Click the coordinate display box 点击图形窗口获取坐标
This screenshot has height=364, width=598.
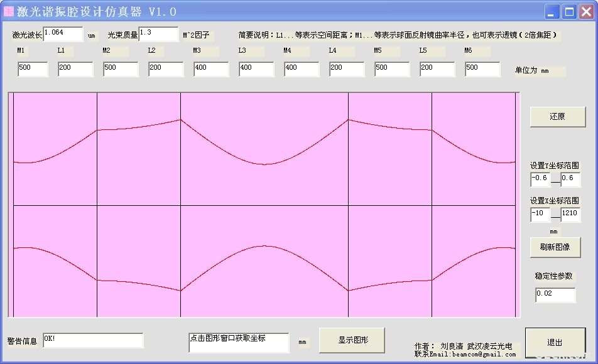tap(239, 343)
